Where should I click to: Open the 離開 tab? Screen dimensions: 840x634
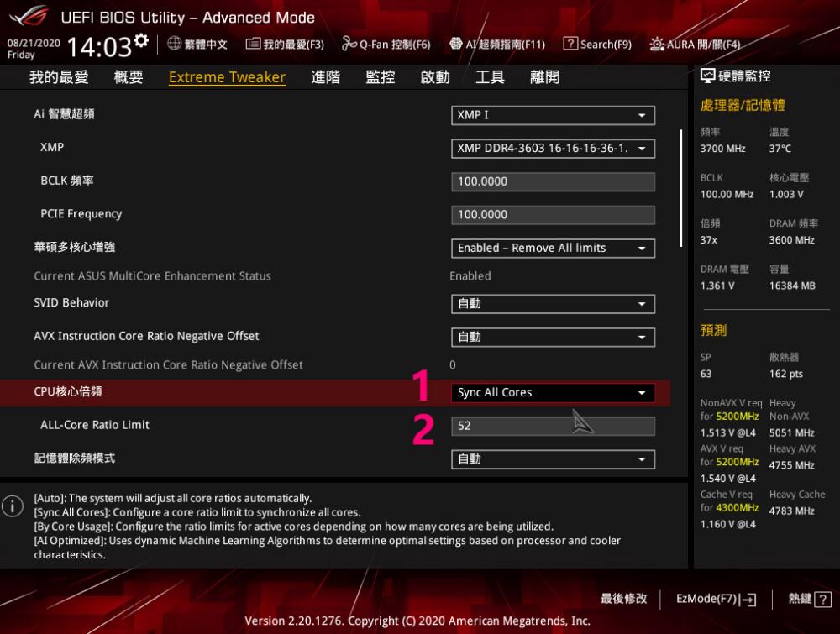coord(545,77)
